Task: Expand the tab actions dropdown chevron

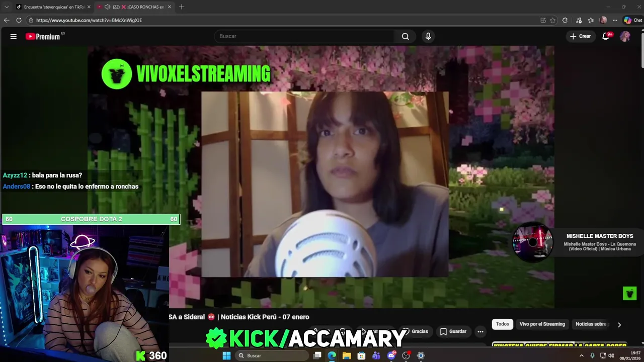Action: [x=7, y=7]
